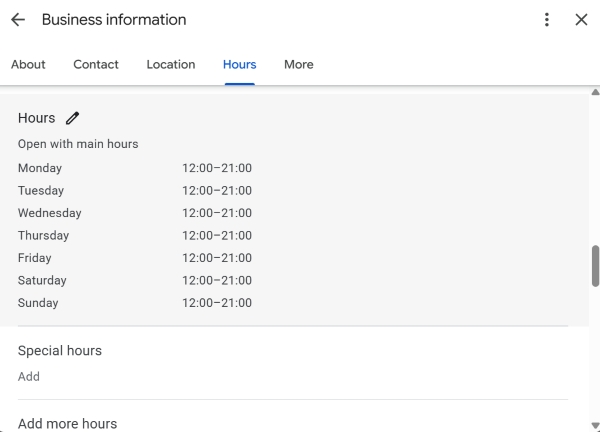Click the vertical scrollbar thumb
Viewport: 600px width, 432px height.
(x=595, y=266)
